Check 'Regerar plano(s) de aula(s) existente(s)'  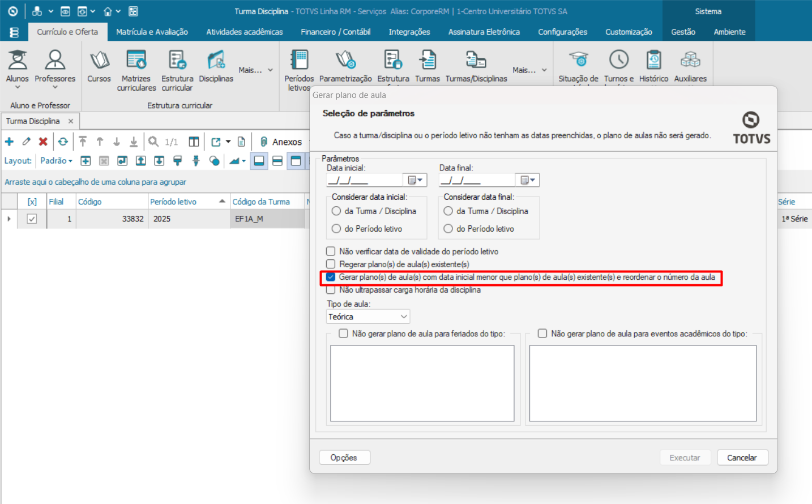[x=331, y=264]
